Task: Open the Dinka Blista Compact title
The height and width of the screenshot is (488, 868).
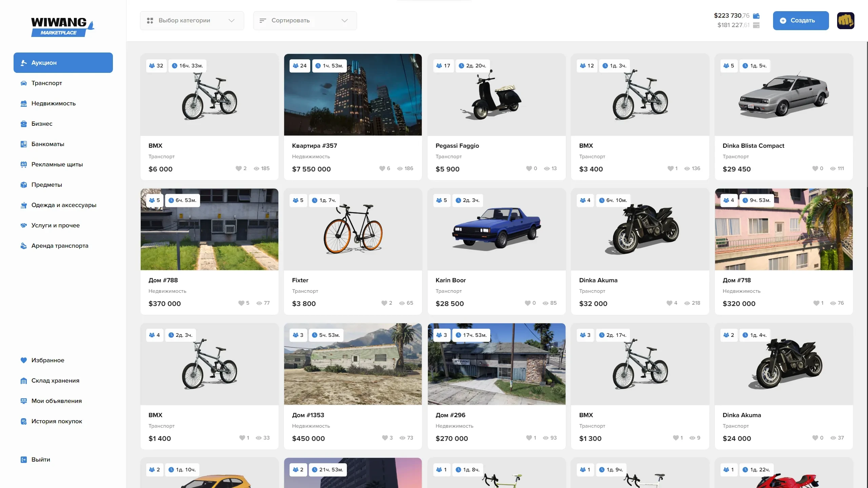Action: pyautogui.click(x=753, y=146)
